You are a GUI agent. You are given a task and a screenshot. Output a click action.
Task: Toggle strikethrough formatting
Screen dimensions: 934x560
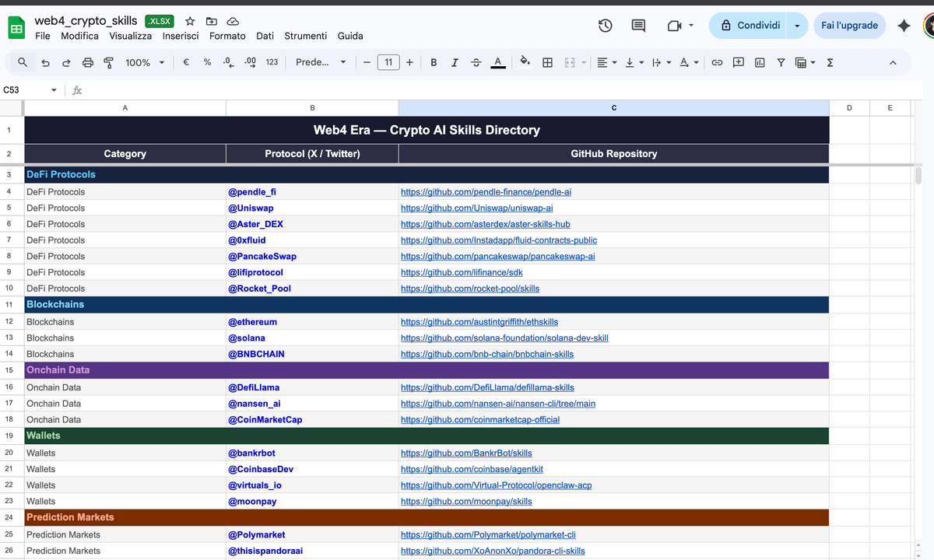[x=476, y=62]
